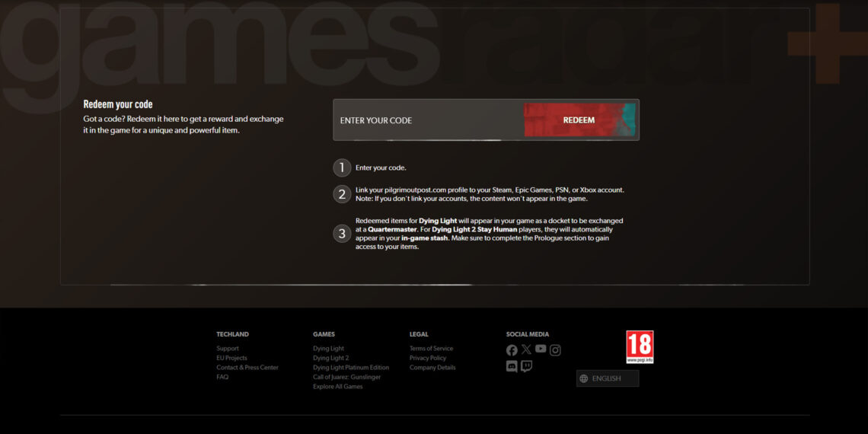
Task: Open the Discord social icon
Action: click(x=512, y=366)
